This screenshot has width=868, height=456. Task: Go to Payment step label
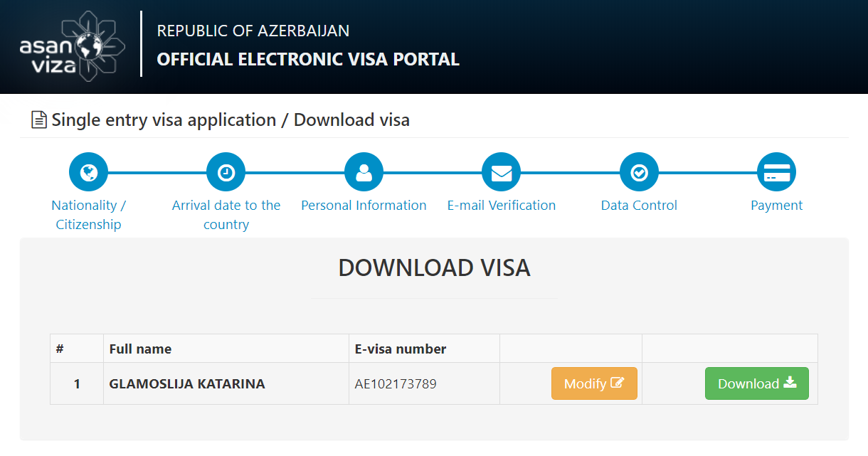click(776, 206)
